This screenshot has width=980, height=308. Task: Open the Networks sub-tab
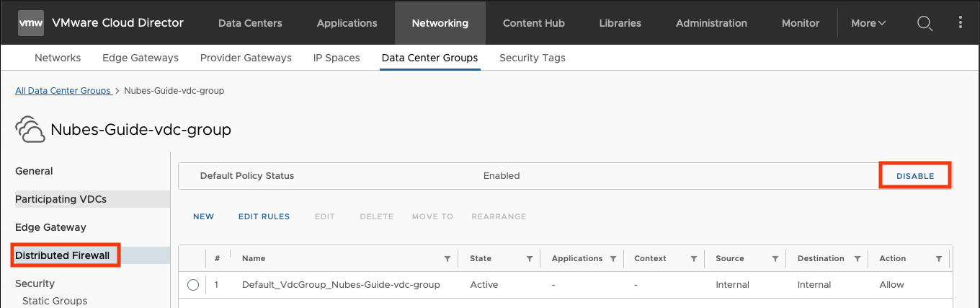(x=58, y=58)
